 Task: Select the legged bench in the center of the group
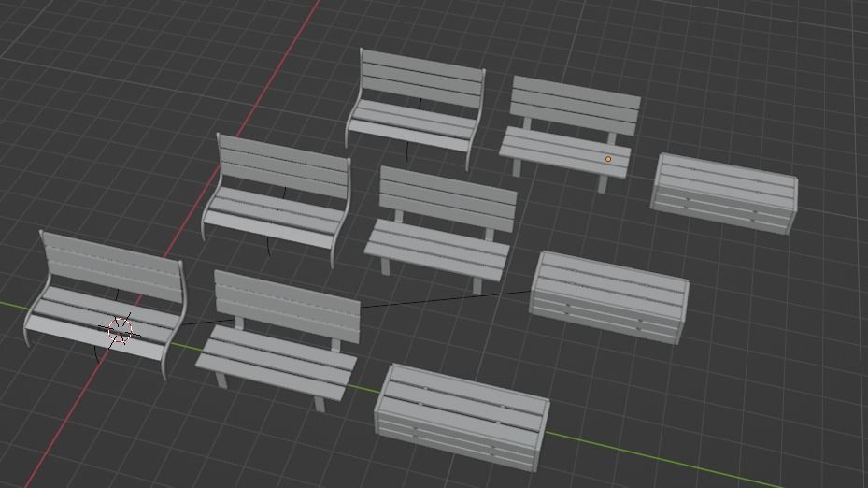tap(441, 229)
